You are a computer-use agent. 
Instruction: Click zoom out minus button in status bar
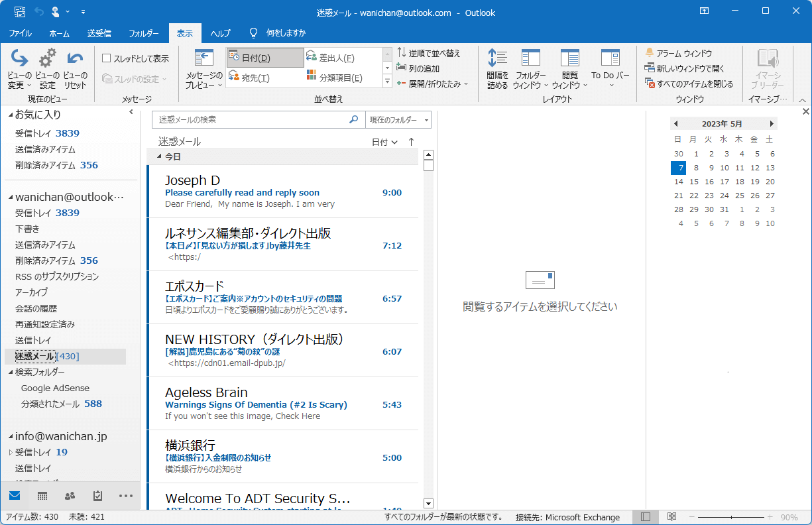(692, 517)
